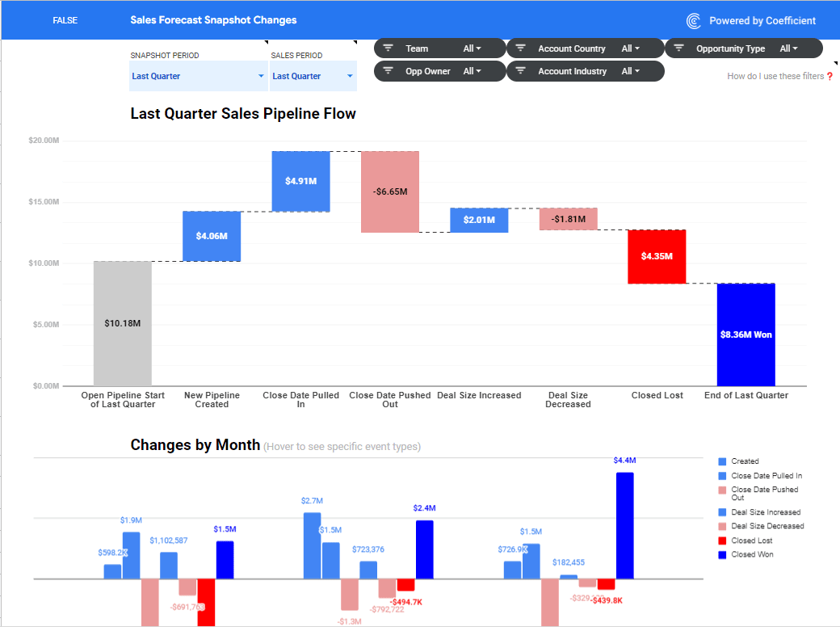Click the Coefficient logo icon

(x=693, y=21)
